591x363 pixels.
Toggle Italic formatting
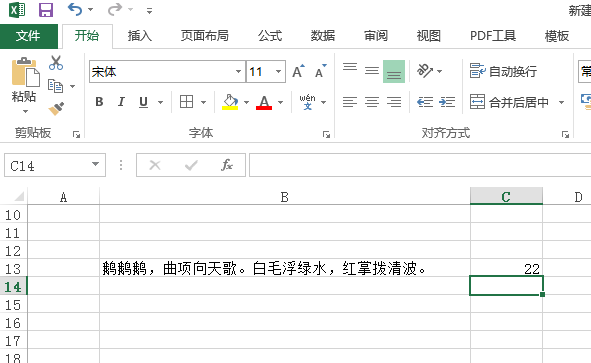[121, 102]
